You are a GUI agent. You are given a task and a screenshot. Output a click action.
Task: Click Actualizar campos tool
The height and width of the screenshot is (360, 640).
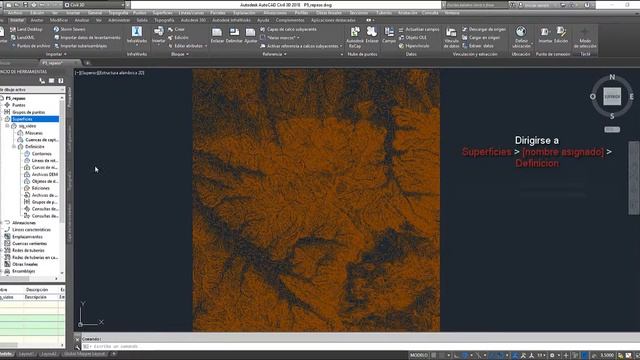click(x=419, y=29)
